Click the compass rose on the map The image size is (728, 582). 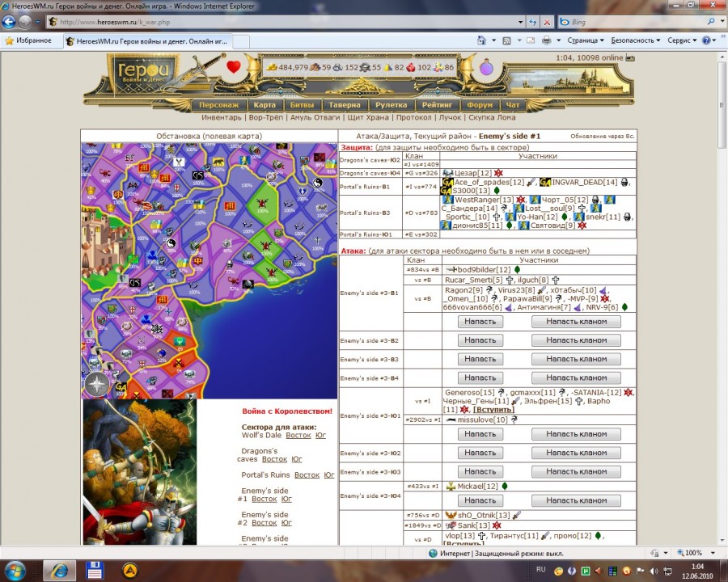(x=96, y=384)
